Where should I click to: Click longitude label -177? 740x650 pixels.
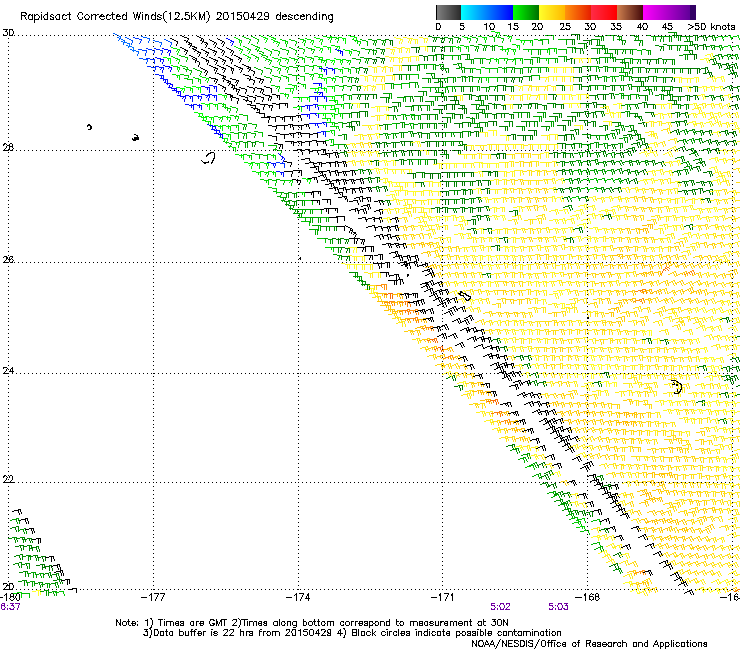pyautogui.click(x=153, y=597)
